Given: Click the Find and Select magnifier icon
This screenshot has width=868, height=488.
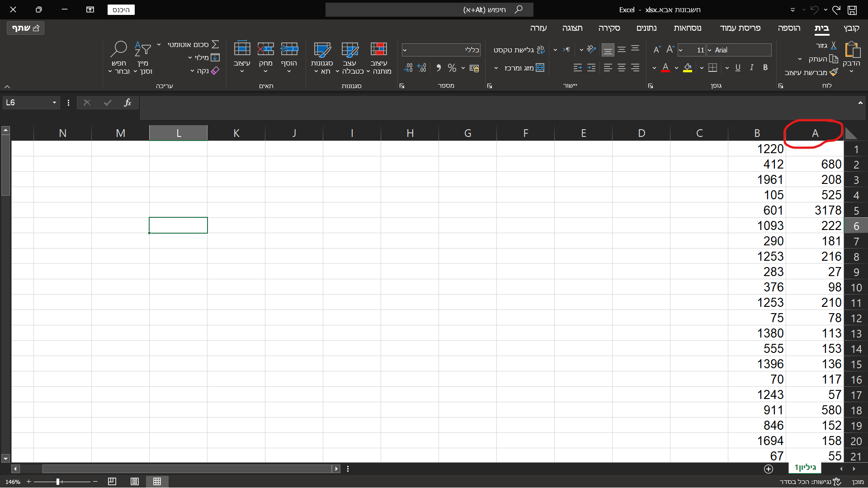Looking at the screenshot, I should tap(119, 49).
